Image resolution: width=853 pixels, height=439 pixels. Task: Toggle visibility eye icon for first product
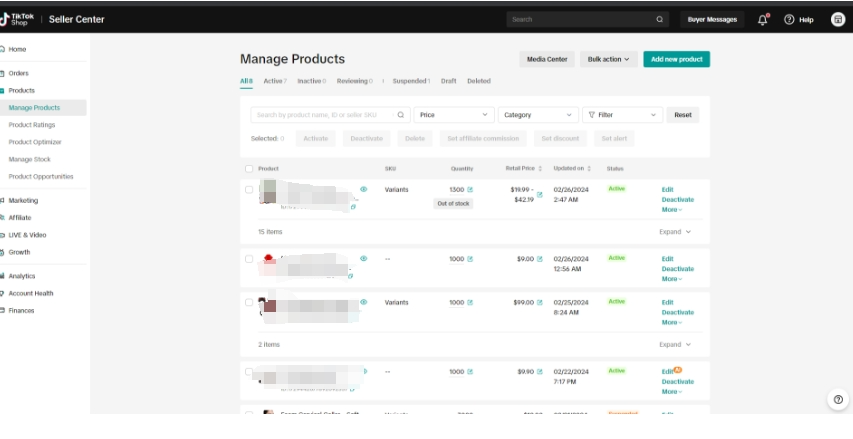(363, 189)
